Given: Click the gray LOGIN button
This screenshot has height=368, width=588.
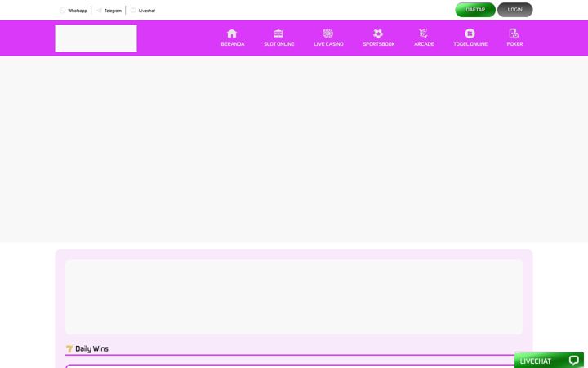Looking at the screenshot, I should tap(514, 10).
